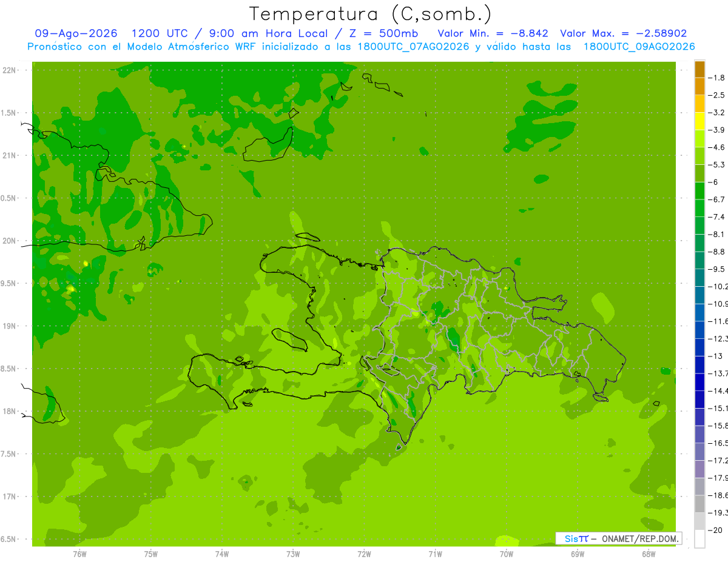Click '9:00 am Hora Local' text

(268, 33)
